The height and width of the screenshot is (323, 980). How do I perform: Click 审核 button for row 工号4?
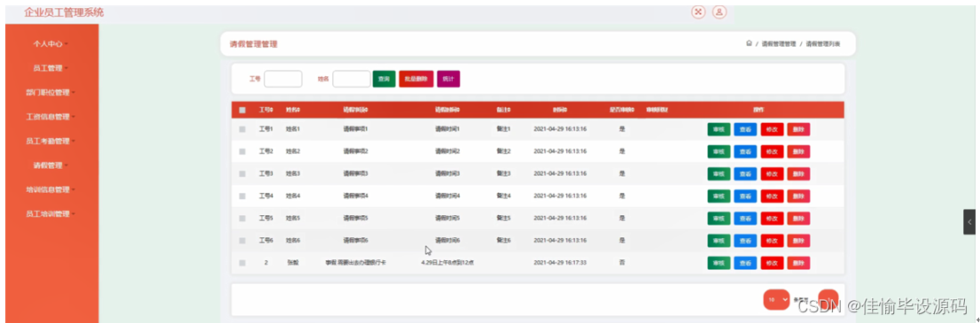(719, 196)
